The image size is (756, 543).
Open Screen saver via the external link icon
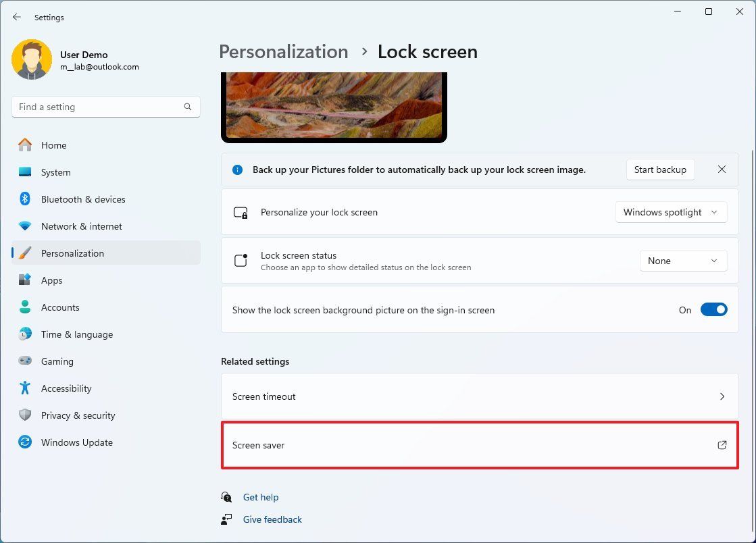click(722, 445)
